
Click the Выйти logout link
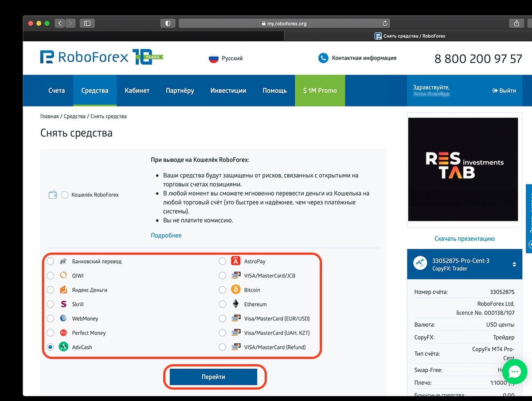(504, 90)
